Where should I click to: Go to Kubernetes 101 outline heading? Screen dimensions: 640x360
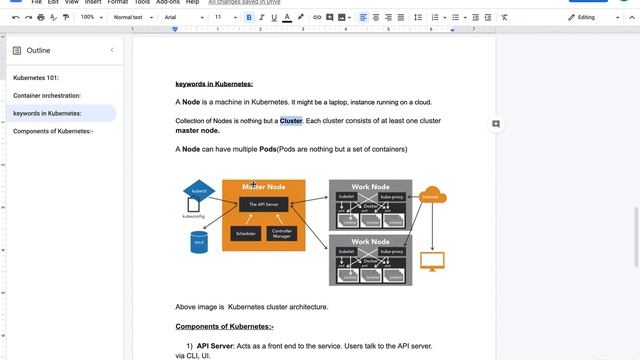(36, 78)
